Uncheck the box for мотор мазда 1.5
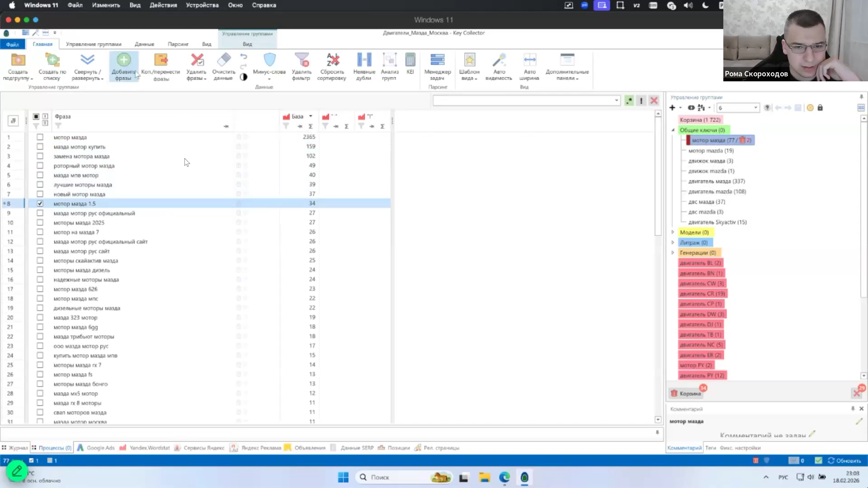The image size is (868, 488). (x=40, y=203)
